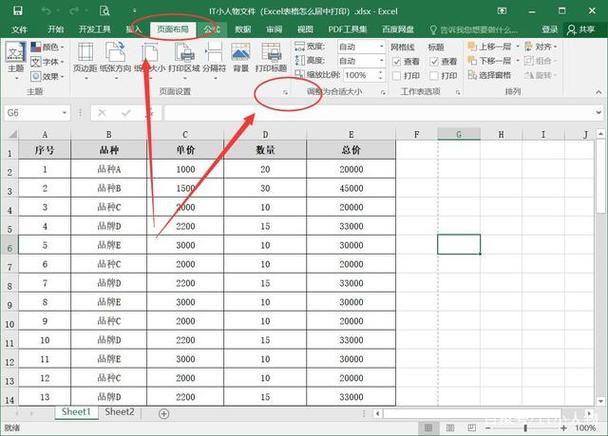Click Send Backward (下移一层) button
This screenshot has width=608, height=436.
(x=490, y=61)
